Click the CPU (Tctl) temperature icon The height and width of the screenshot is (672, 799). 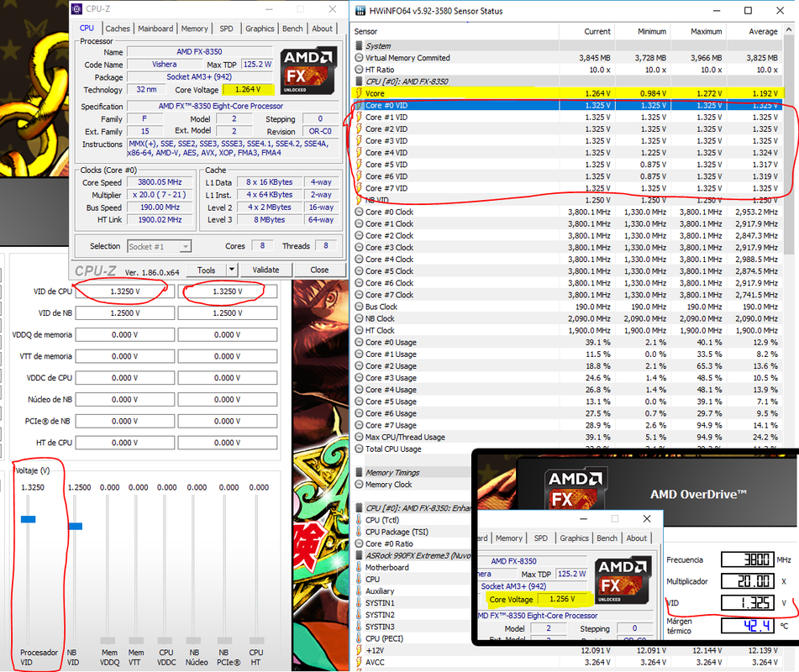360,520
